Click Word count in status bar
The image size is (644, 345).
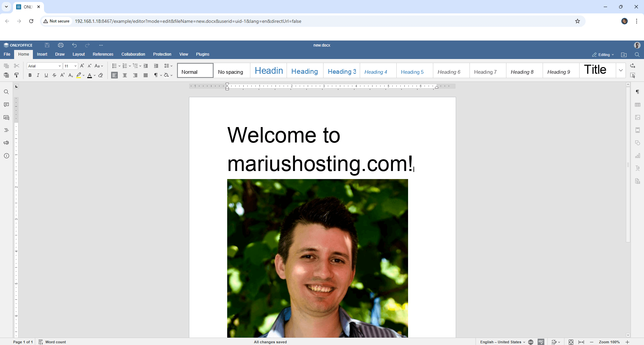click(x=52, y=342)
